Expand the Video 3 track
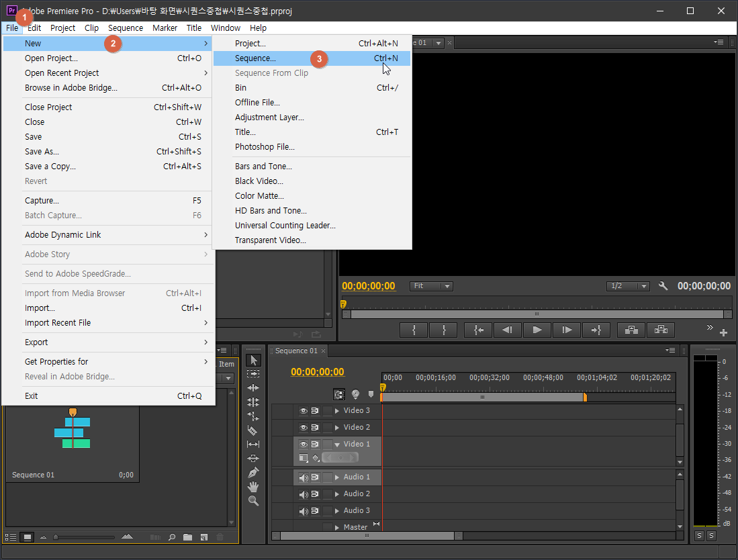Image resolution: width=738 pixels, height=560 pixels. (x=337, y=411)
